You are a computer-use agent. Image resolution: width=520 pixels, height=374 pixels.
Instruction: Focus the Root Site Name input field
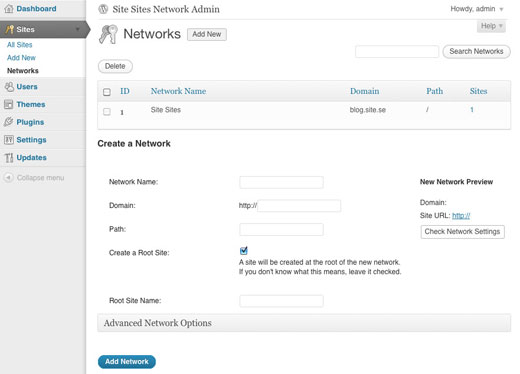pyautogui.click(x=281, y=301)
